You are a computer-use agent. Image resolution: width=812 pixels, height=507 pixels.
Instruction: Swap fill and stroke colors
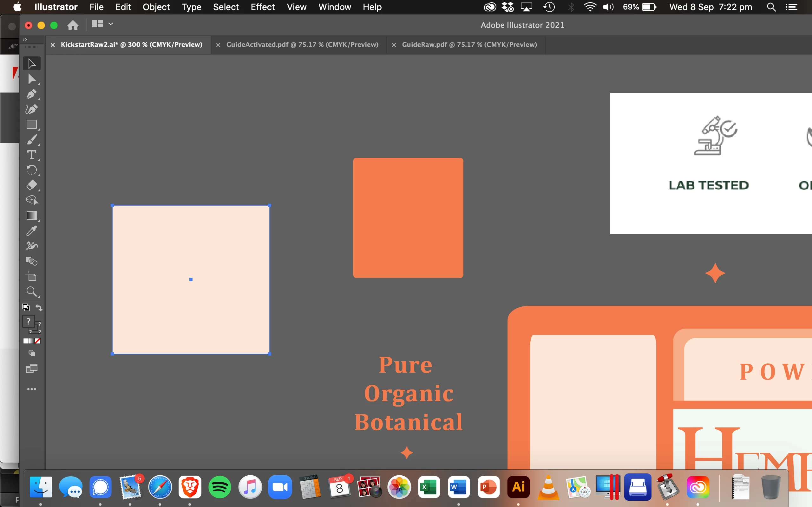coord(39,307)
